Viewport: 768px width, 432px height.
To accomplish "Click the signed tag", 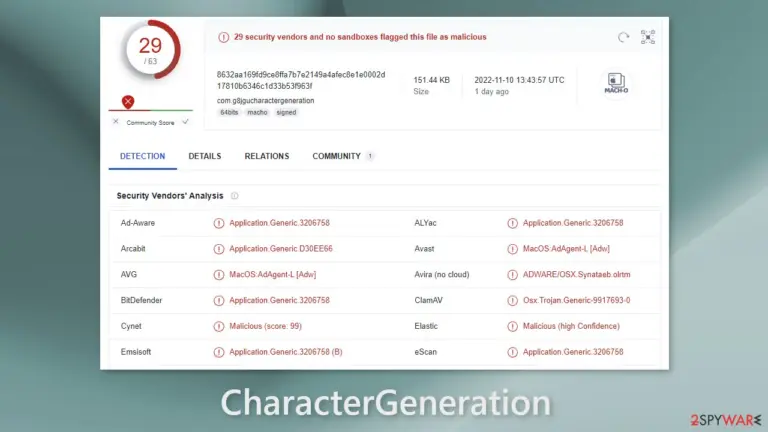I will point(286,112).
